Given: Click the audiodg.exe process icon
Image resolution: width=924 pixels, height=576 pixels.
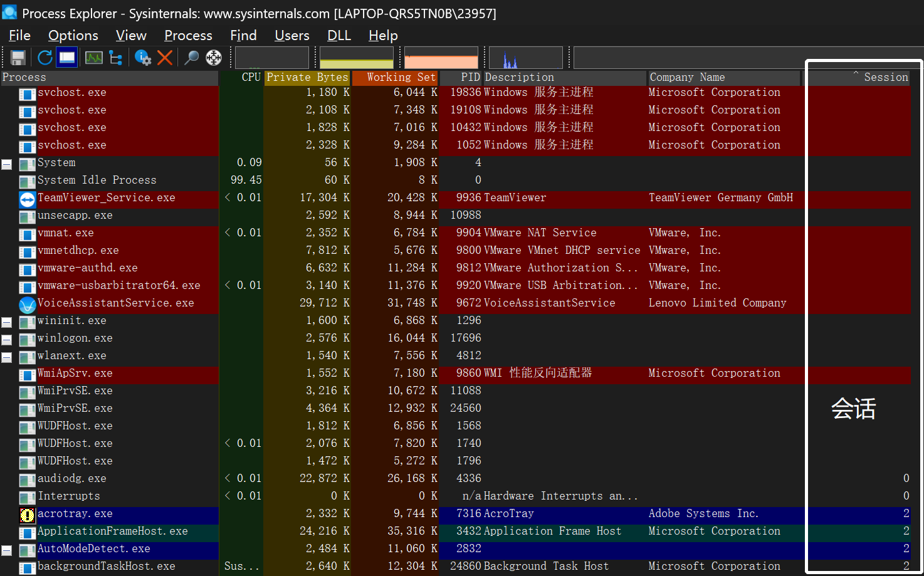Looking at the screenshot, I should point(28,480).
